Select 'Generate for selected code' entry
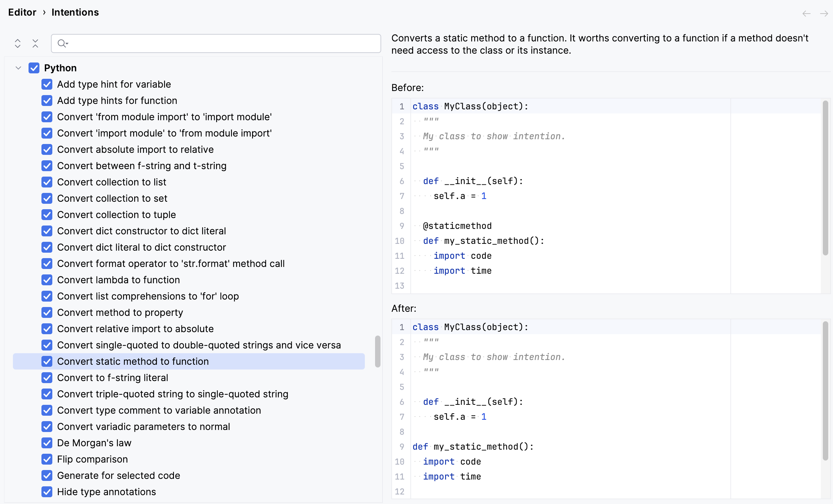 119,475
